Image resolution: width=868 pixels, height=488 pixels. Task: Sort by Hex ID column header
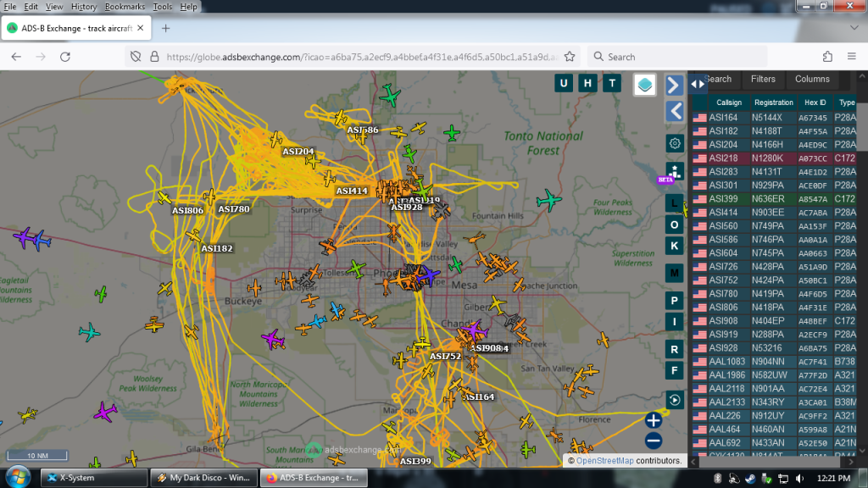pyautogui.click(x=815, y=103)
